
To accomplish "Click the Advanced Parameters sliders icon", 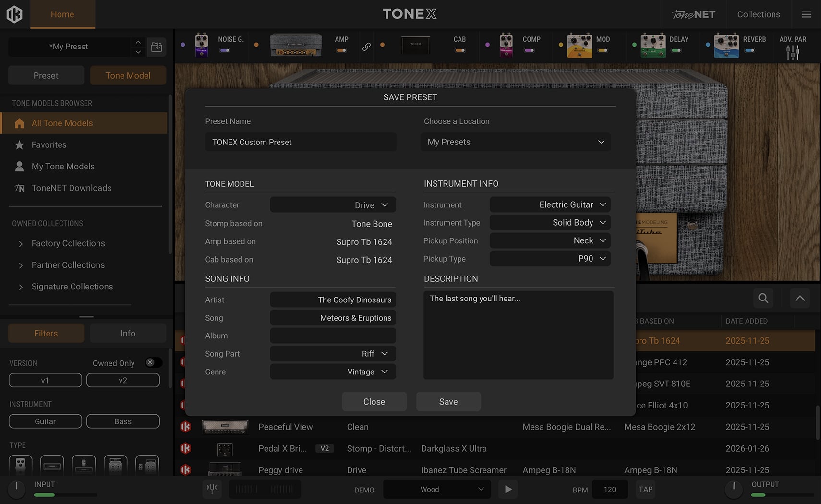I will point(793,52).
